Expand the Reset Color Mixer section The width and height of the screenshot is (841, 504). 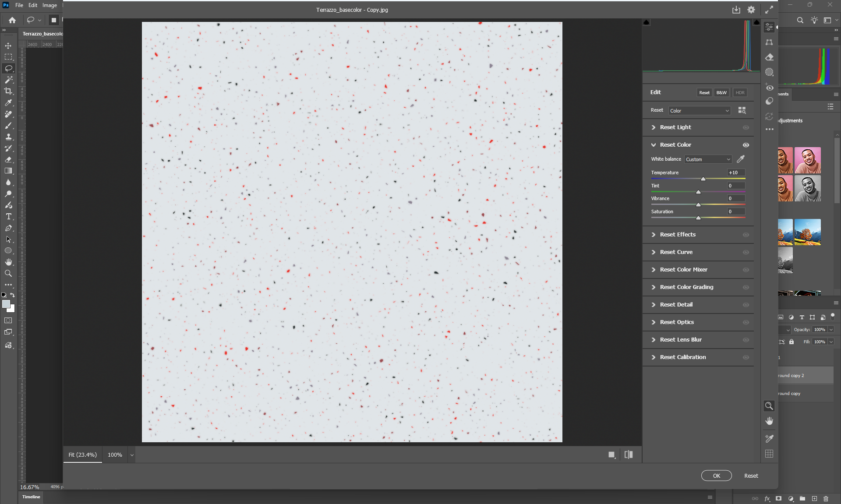[683, 270]
